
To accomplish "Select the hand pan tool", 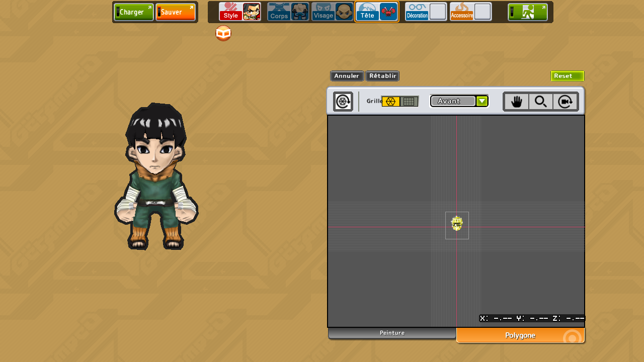I will click(517, 102).
